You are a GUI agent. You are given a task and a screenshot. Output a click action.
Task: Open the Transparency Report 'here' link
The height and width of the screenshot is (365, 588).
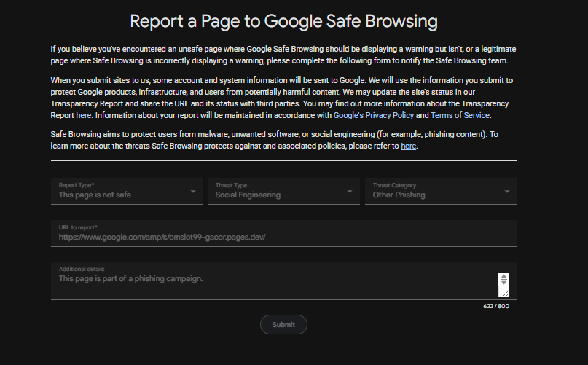pyautogui.click(x=84, y=116)
